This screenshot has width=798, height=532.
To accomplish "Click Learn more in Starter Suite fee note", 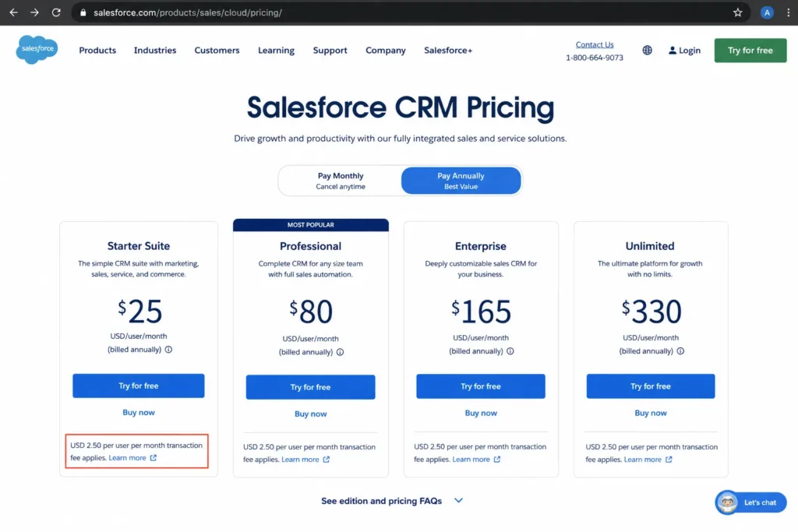I will [127, 458].
